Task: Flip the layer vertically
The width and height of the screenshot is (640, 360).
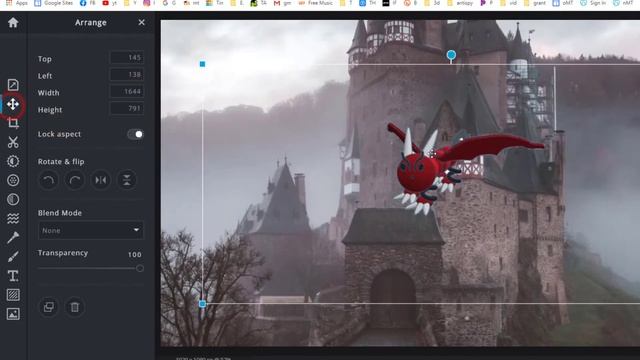Action: tap(127, 180)
